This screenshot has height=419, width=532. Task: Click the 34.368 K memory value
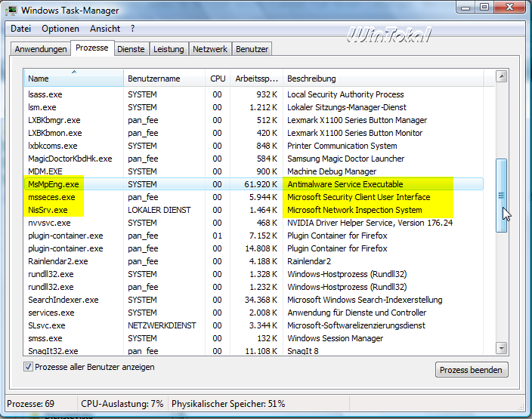click(x=261, y=300)
